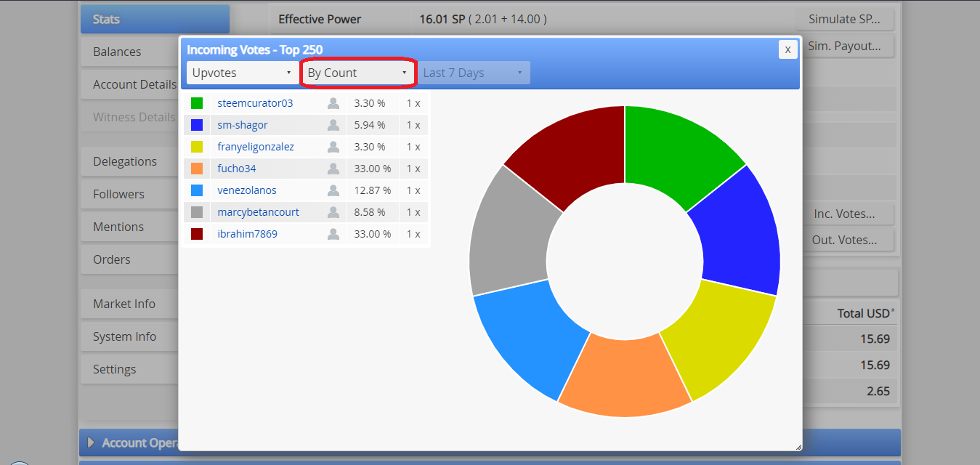Open the Upvotes dropdown
The width and height of the screenshot is (980, 465).
tap(242, 73)
